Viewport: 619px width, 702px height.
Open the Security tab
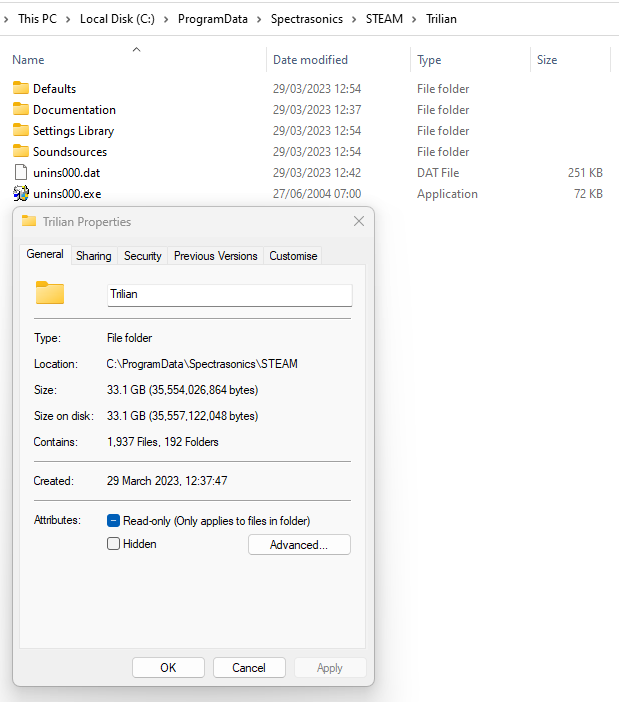pyautogui.click(x=142, y=256)
